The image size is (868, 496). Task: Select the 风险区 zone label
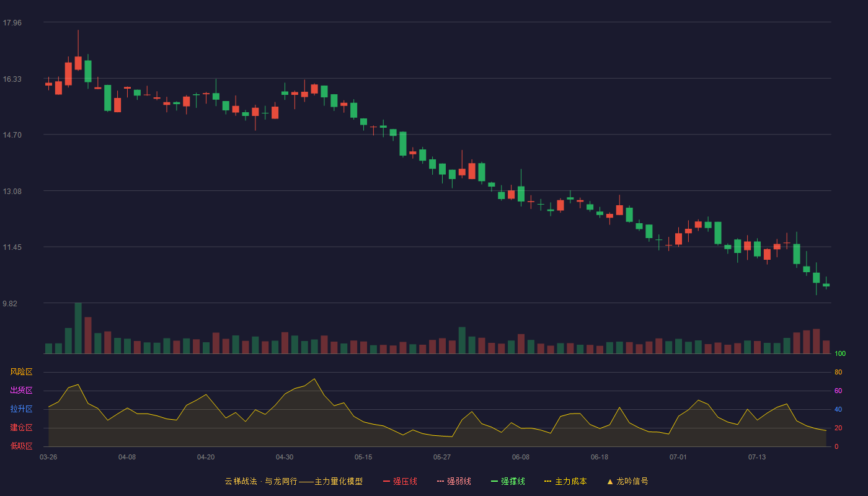[21, 372]
